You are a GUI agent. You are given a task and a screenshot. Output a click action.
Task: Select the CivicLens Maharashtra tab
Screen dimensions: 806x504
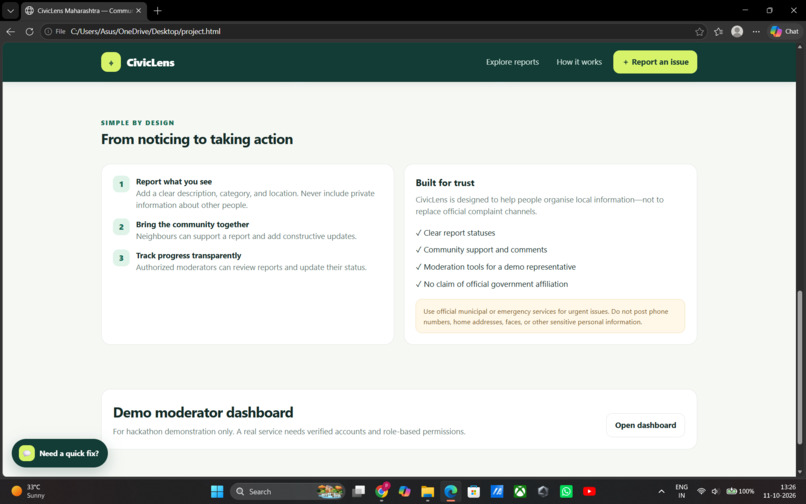(82, 10)
